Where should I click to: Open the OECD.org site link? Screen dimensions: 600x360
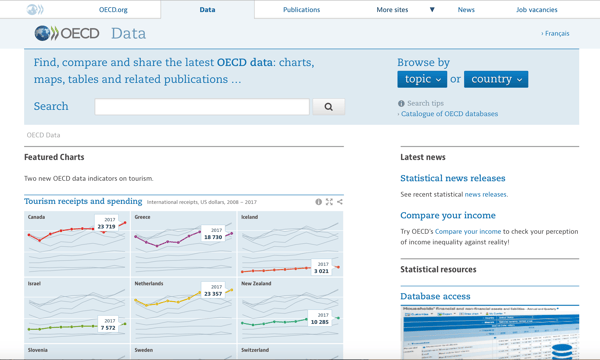point(113,10)
